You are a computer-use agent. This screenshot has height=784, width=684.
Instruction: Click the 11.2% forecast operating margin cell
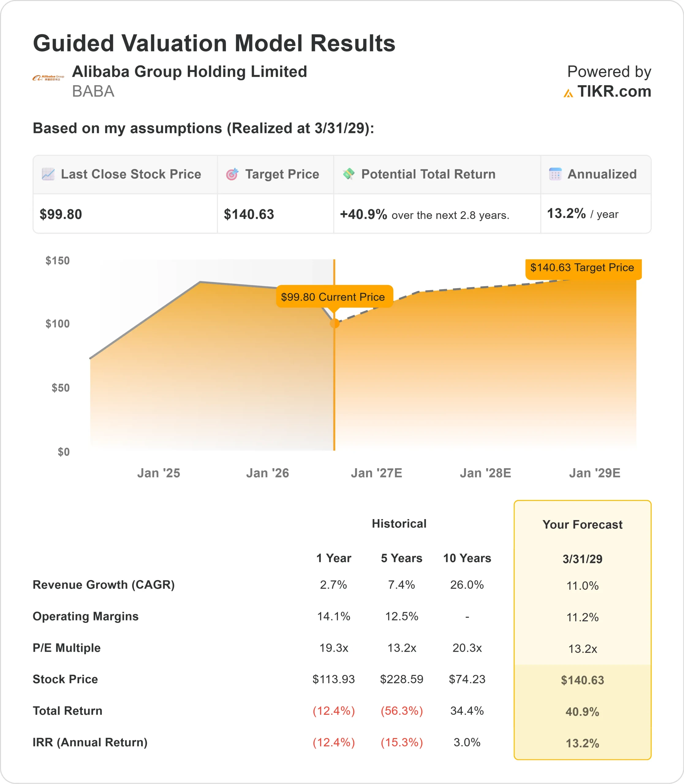tap(583, 617)
